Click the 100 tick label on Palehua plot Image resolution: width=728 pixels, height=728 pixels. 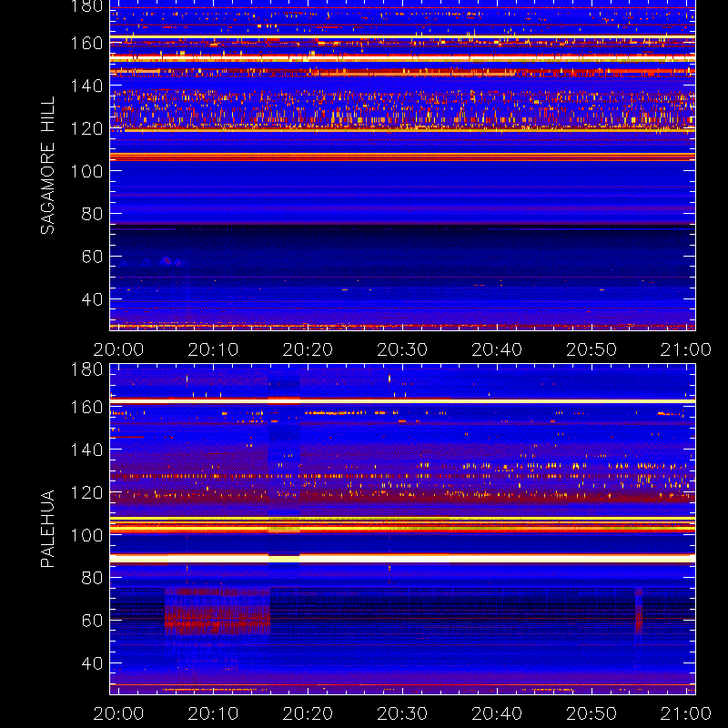[x=86, y=535]
